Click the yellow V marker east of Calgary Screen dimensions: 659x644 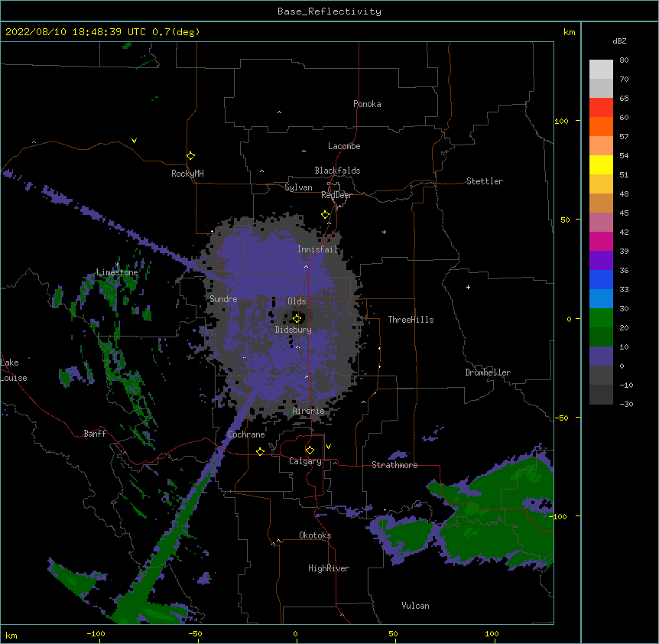click(x=328, y=447)
